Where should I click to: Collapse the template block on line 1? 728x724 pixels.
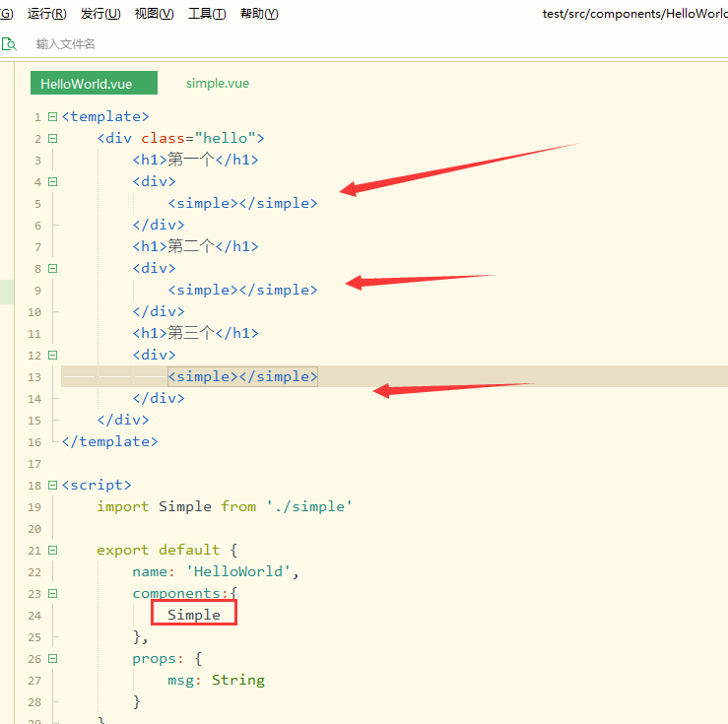pos(53,117)
